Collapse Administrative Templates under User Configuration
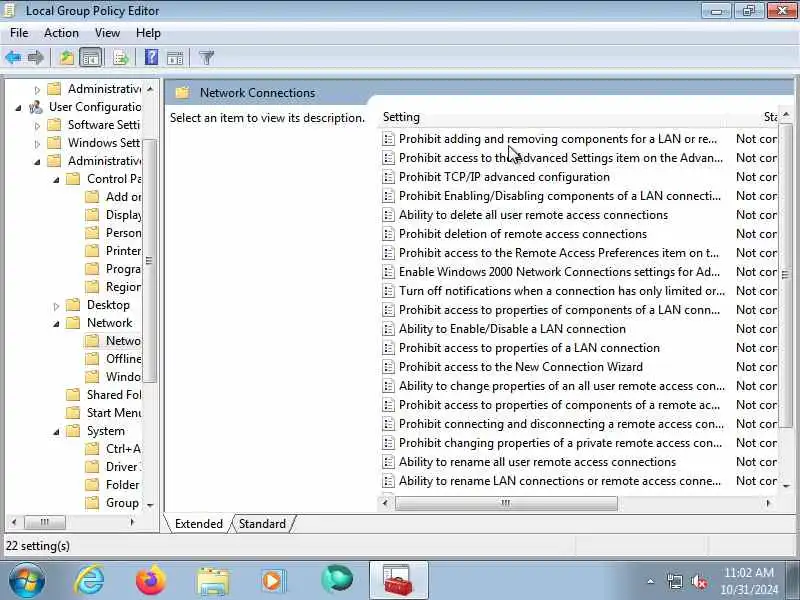The height and width of the screenshot is (600, 800). pos(37,162)
